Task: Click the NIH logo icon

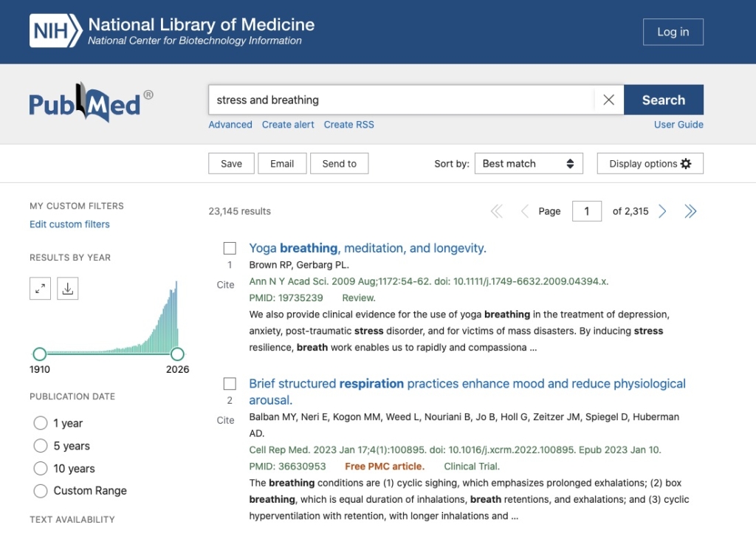Action: [x=55, y=32]
